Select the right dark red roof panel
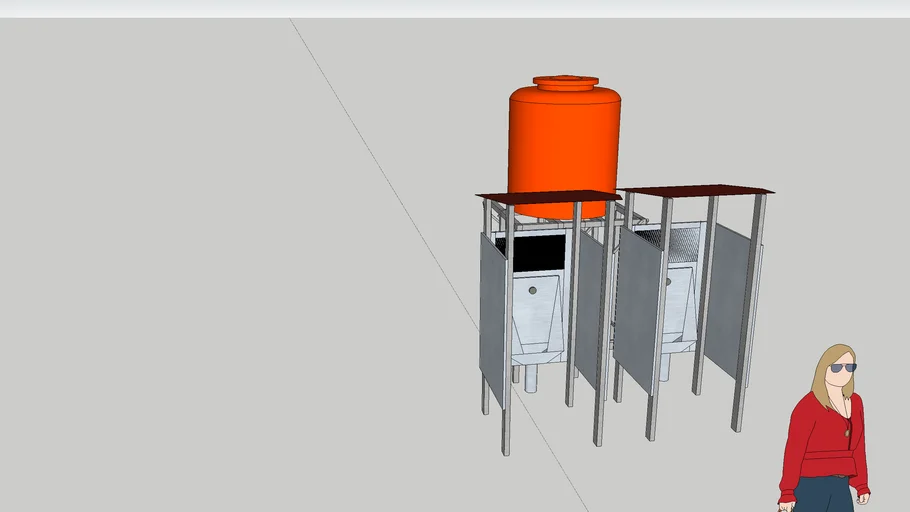Image resolution: width=910 pixels, height=512 pixels. tap(696, 189)
